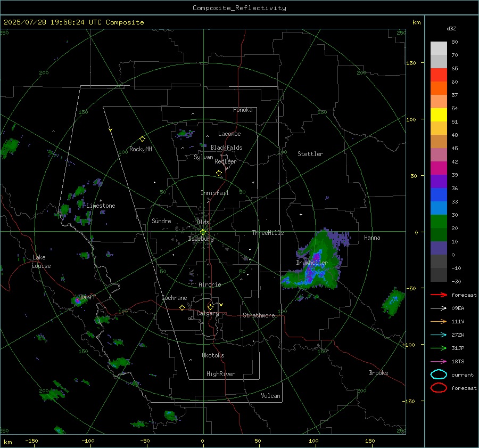Click the Brooks town label
This screenshot has height=448, width=479.
tap(378, 373)
